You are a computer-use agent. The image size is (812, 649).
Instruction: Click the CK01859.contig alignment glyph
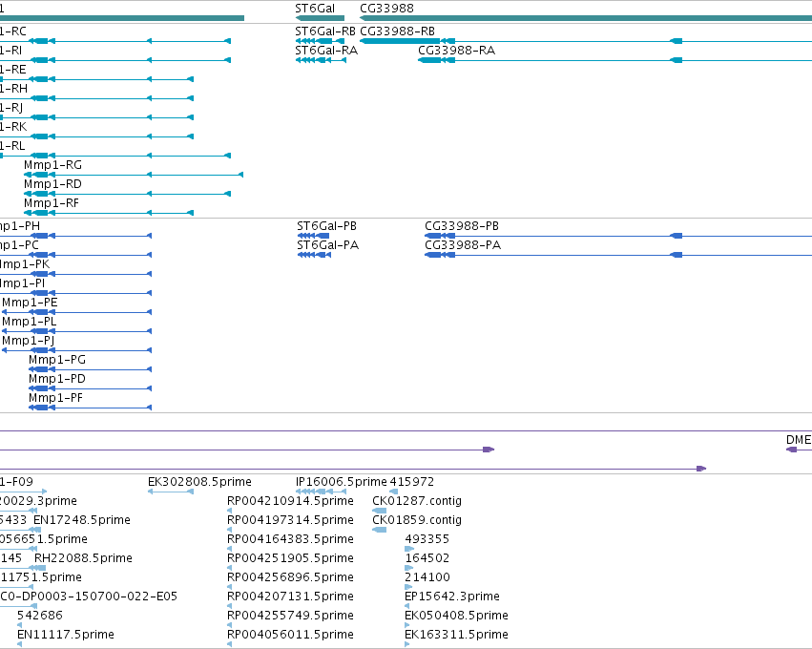click(x=380, y=530)
